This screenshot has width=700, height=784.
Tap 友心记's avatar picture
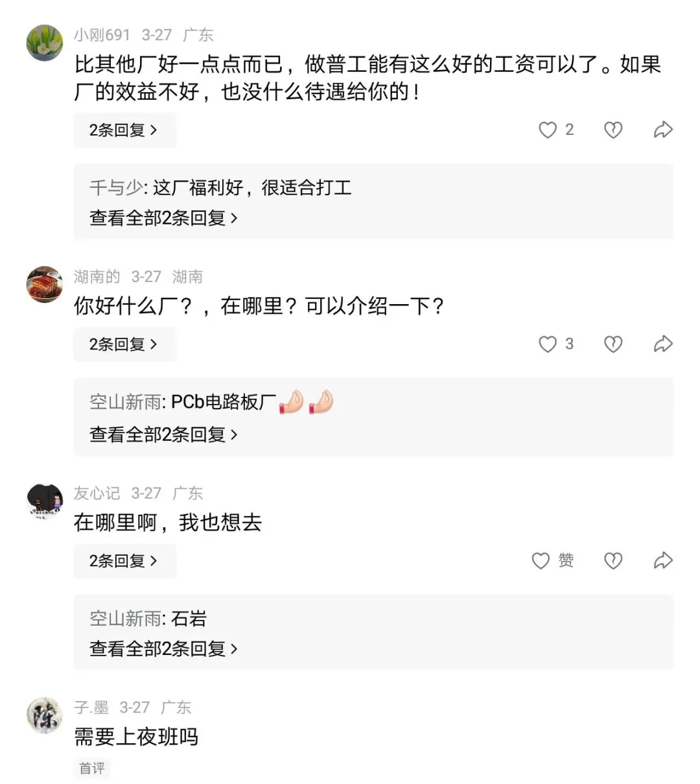coord(45,501)
